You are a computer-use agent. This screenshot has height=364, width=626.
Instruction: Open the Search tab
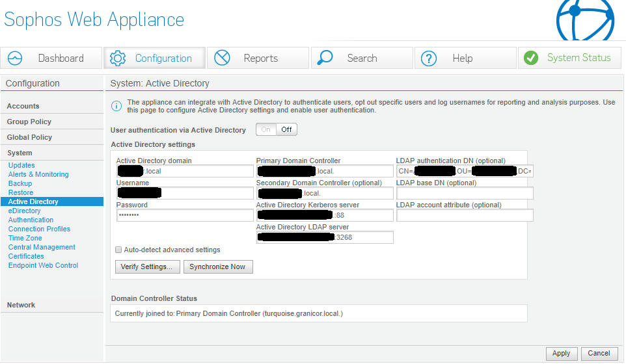pyautogui.click(x=362, y=58)
